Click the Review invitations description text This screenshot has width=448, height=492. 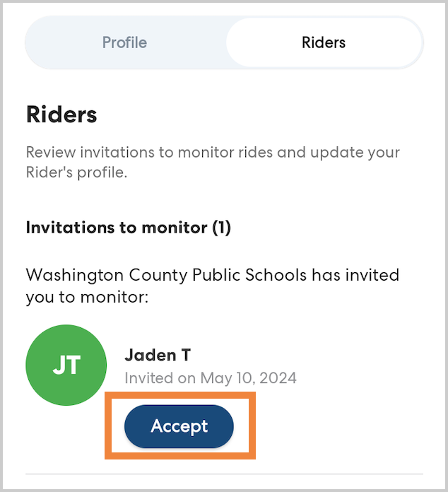pyautogui.click(x=212, y=153)
